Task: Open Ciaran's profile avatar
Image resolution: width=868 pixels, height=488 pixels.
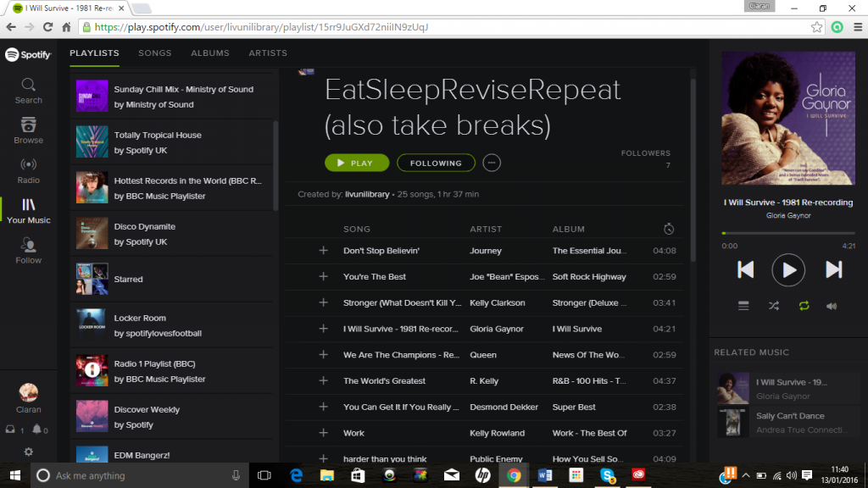Action: click(28, 392)
